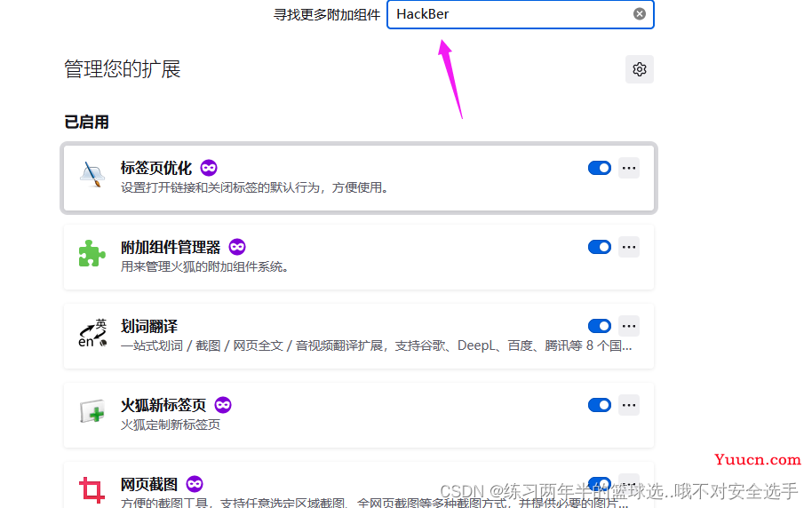Screen dimensions: 812x508
Task: Click the add-on search input field
Action: click(x=520, y=14)
